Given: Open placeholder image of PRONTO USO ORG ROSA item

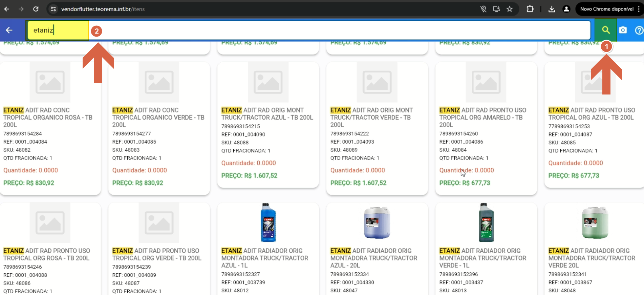Looking at the screenshot, I should click(x=50, y=223).
